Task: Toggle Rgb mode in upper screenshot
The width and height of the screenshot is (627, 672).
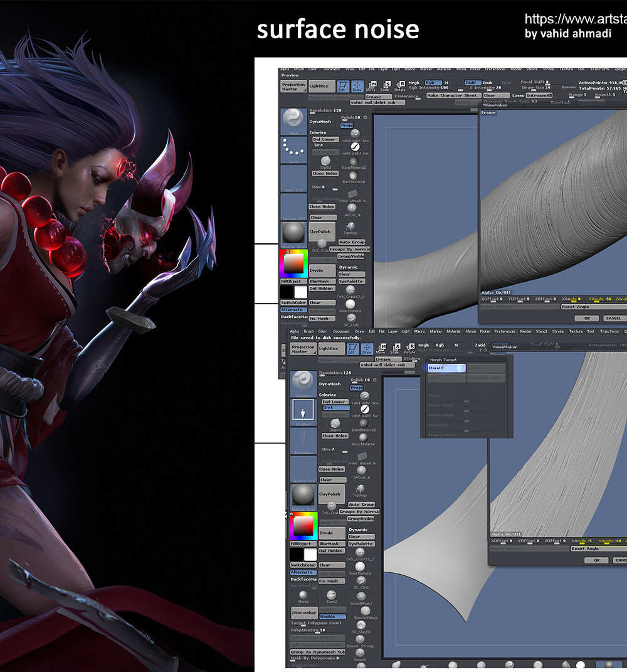Action: point(433,83)
